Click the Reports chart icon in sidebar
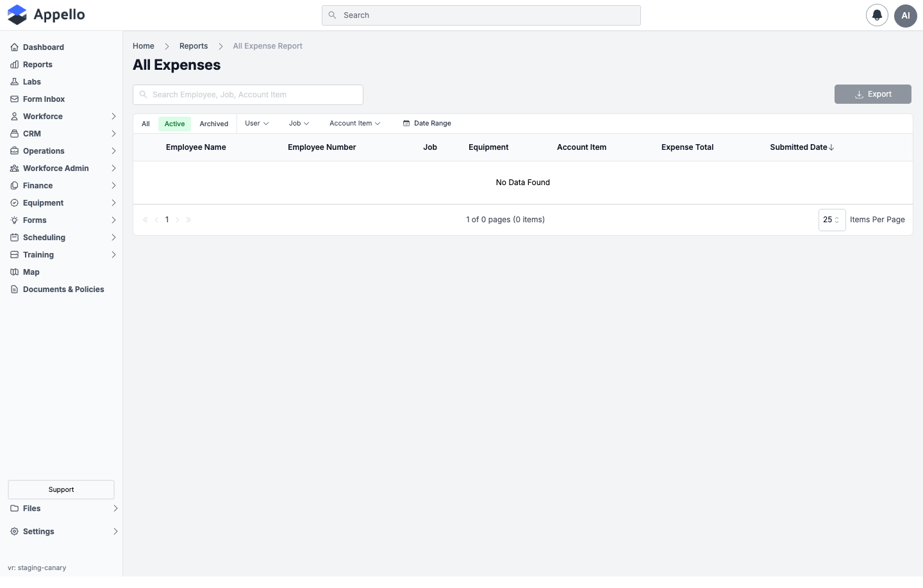 [x=14, y=65]
